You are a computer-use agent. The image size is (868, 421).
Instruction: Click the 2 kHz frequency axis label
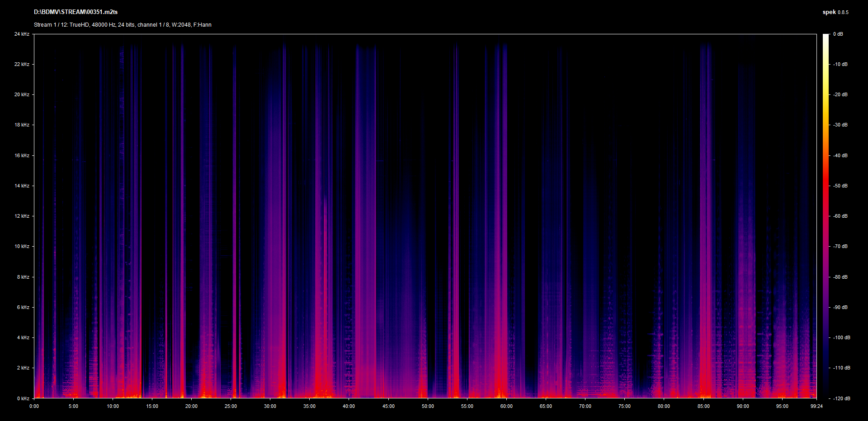[23, 368]
